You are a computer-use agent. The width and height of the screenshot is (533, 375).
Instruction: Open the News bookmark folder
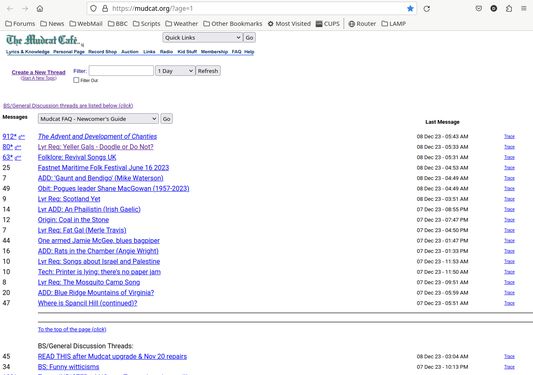point(52,23)
